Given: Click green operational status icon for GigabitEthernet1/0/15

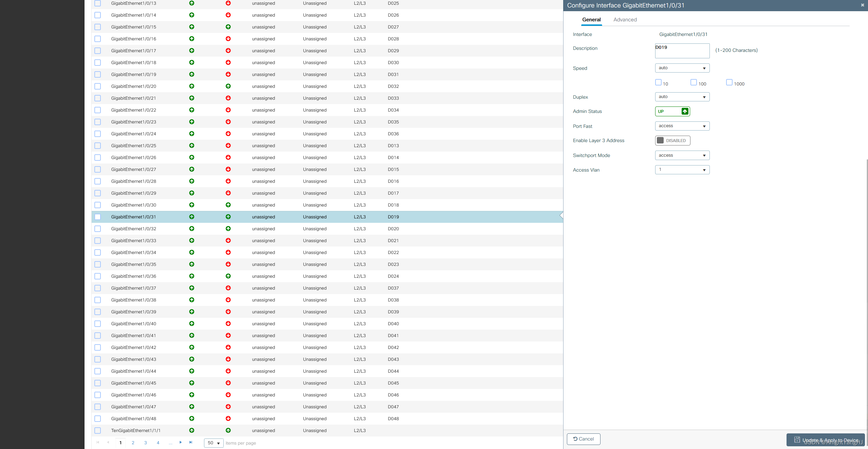Looking at the screenshot, I should (x=228, y=27).
